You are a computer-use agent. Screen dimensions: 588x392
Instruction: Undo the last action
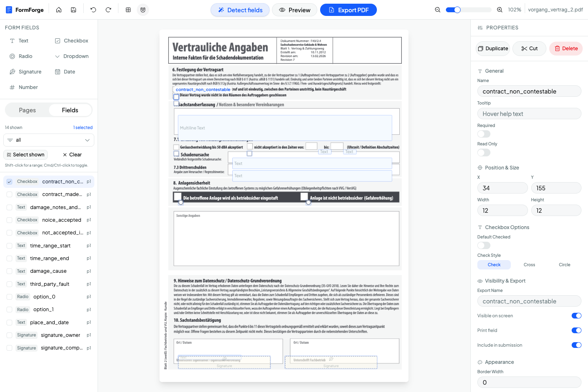[94, 10]
